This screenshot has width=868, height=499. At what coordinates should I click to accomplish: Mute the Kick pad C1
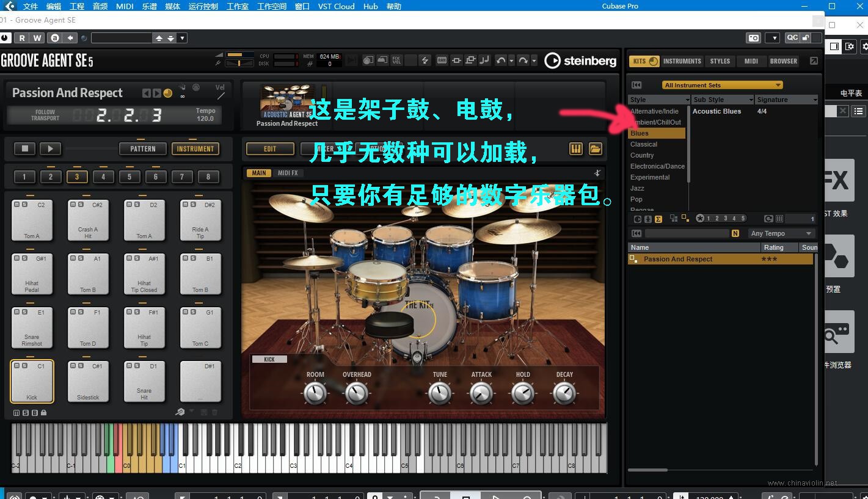click(16, 366)
